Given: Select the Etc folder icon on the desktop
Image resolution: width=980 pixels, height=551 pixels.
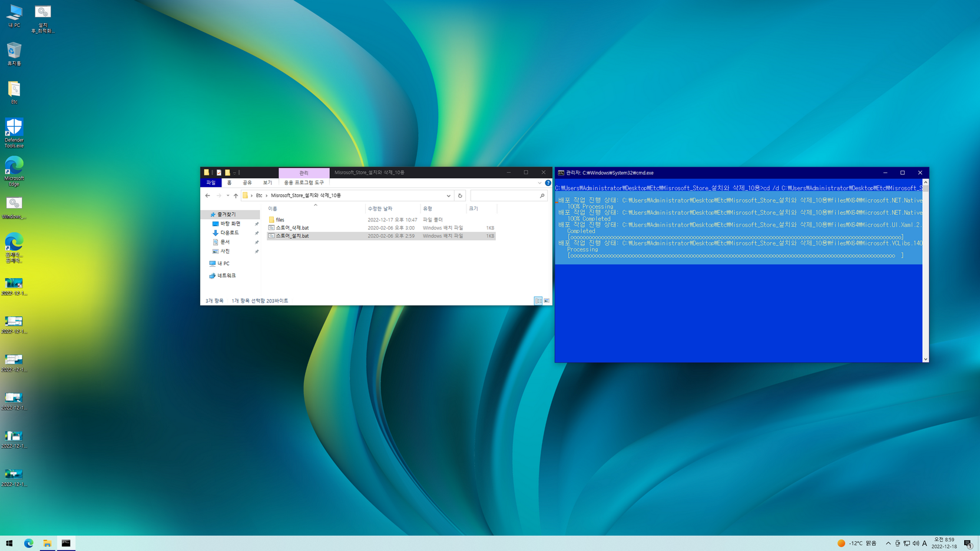Looking at the screenshot, I should 14,93.
